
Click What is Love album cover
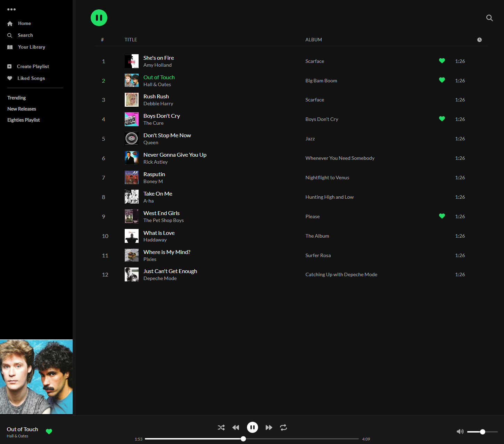132,236
